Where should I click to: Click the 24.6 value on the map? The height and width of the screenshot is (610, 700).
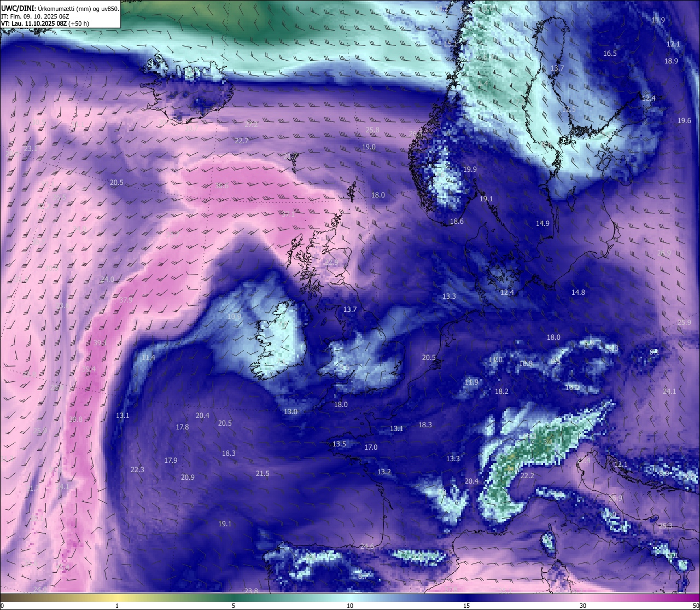pyautogui.click(x=367, y=547)
